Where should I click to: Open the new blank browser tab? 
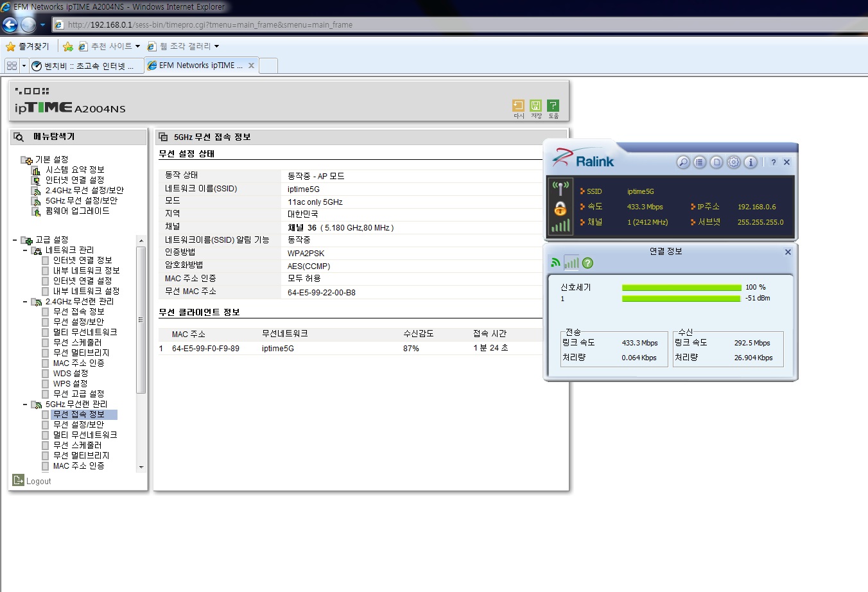coord(268,65)
